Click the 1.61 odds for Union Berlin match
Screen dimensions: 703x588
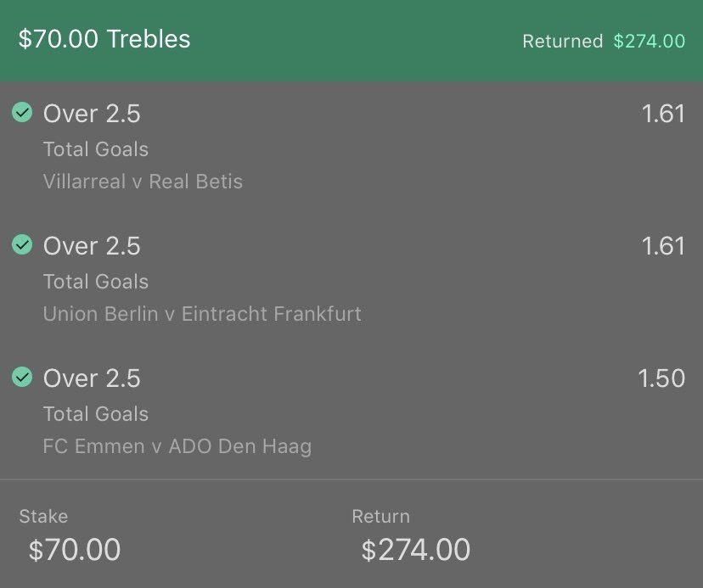[663, 245]
